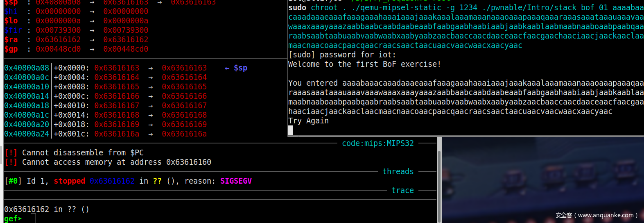Screen dimensions: 644x223
Task: Click the $fir register label
Action: point(13,30)
